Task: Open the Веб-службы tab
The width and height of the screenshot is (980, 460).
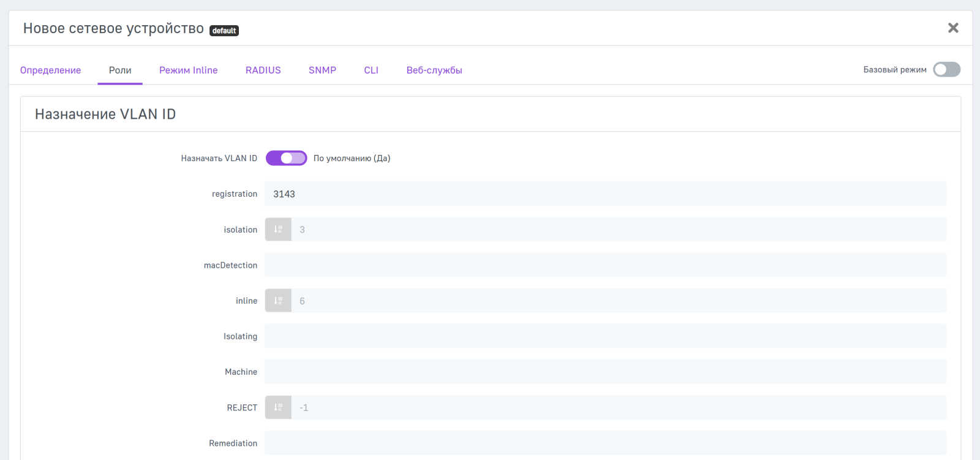Action: tap(434, 70)
